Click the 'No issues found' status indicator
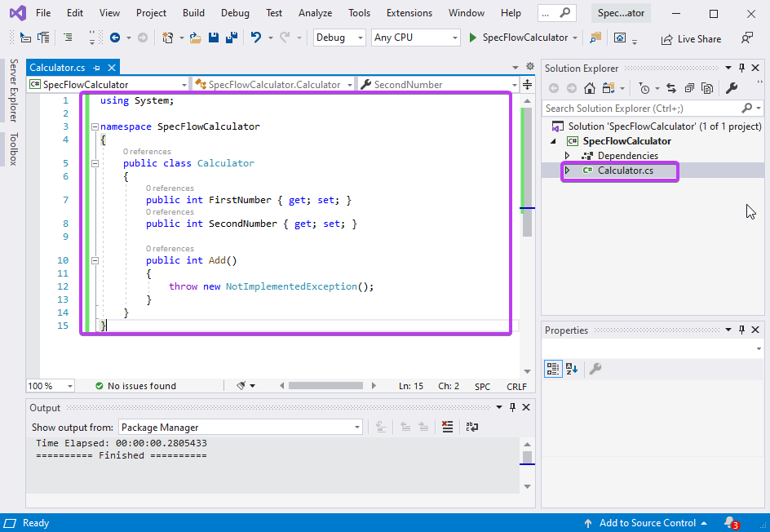 pyautogui.click(x=135, y=386)
